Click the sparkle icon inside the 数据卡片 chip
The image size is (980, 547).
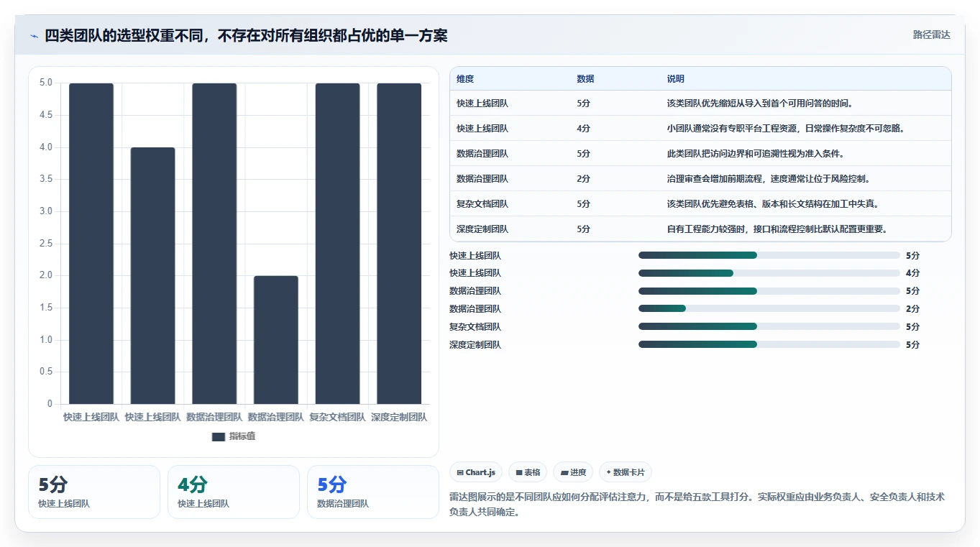coord(608,472)
